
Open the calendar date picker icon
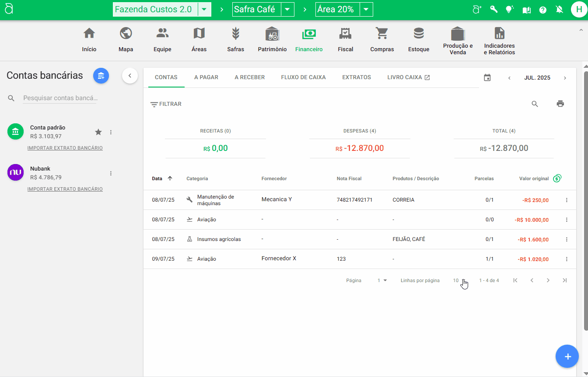tap(487, 78)
